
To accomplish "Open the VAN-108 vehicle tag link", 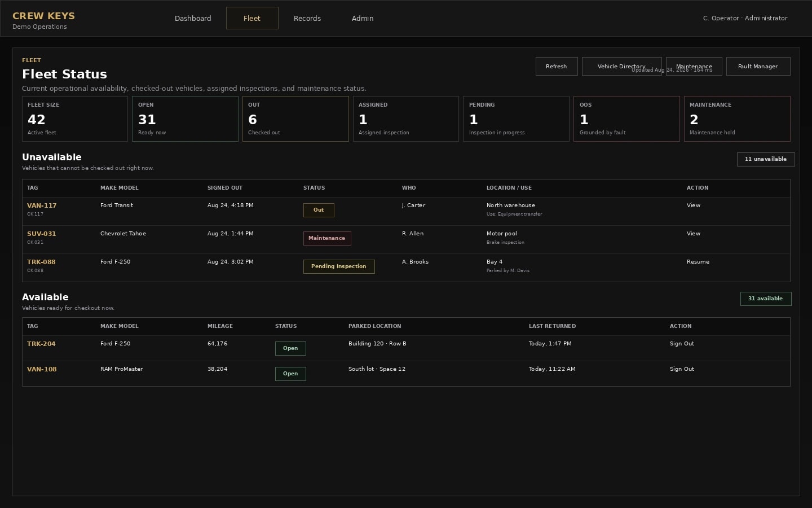I will pyautogui.click(x=42, y=369).
